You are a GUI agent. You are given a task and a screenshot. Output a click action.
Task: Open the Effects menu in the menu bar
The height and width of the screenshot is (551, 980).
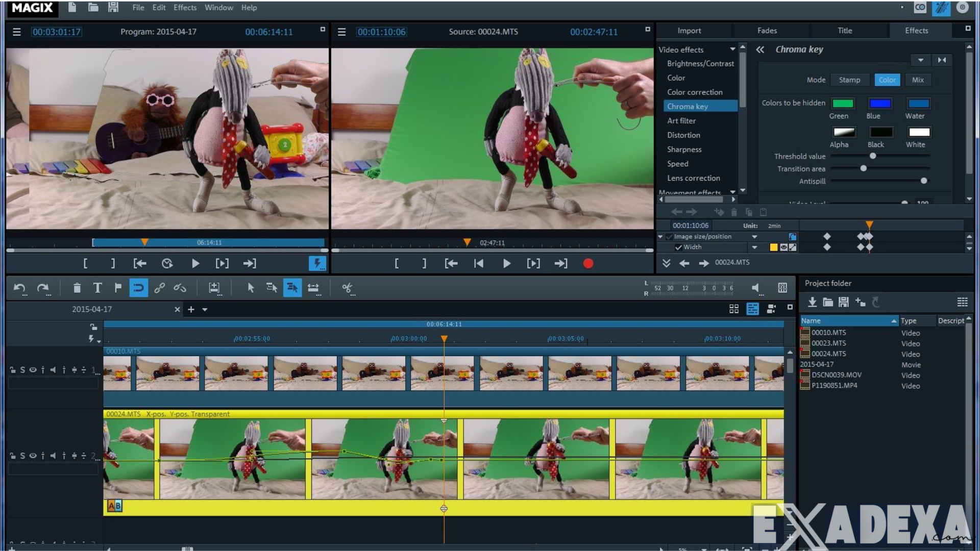[x=184, y=7]
